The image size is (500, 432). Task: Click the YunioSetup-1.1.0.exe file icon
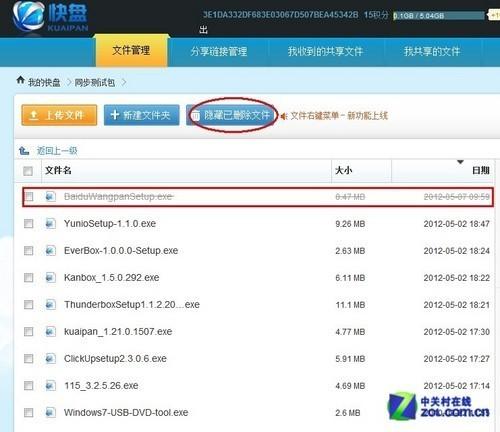click(50, 223)
